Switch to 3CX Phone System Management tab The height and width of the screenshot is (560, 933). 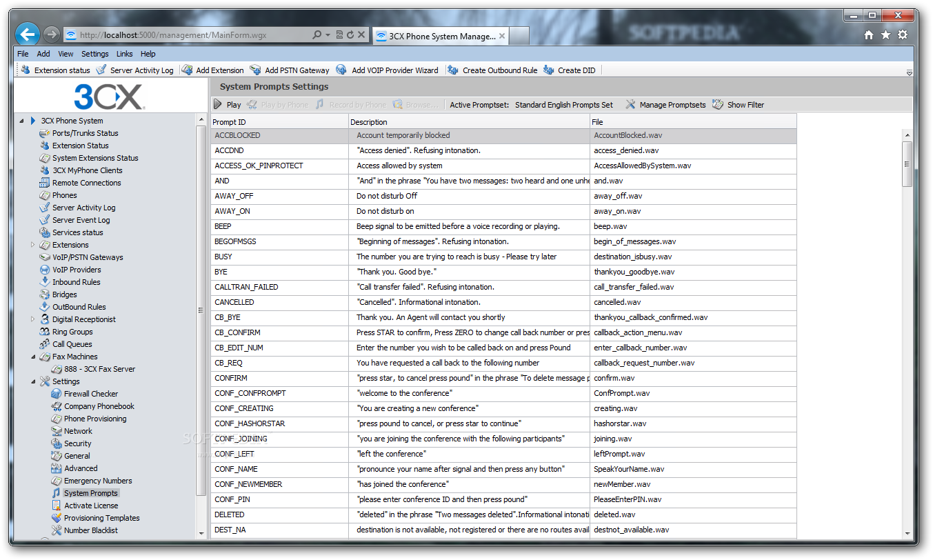441,36
